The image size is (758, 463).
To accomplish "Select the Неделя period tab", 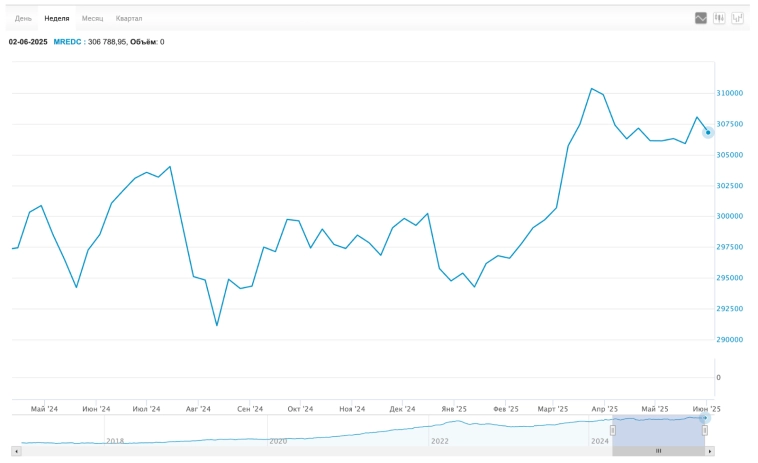I will pyautogui.click(x=57, y=18).
